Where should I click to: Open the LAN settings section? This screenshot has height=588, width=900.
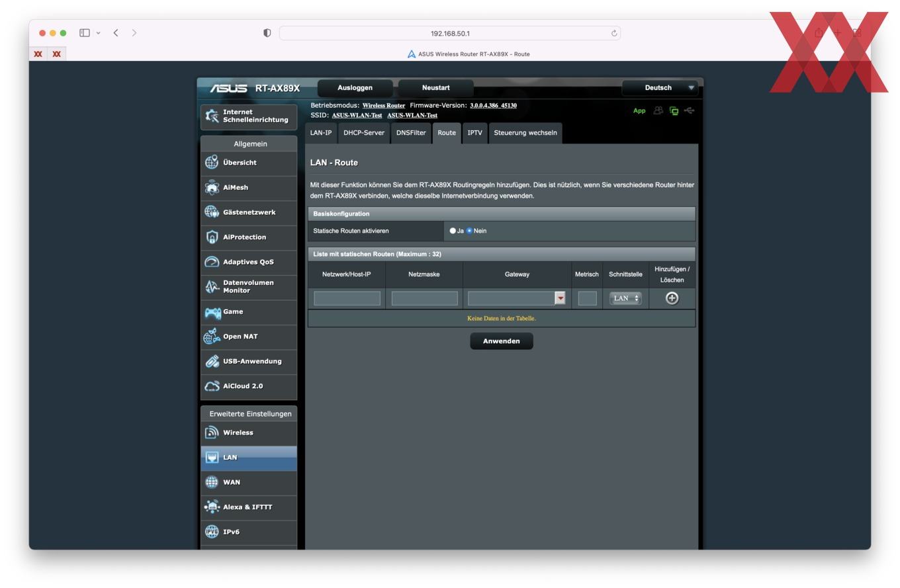(x=249, y=458)
